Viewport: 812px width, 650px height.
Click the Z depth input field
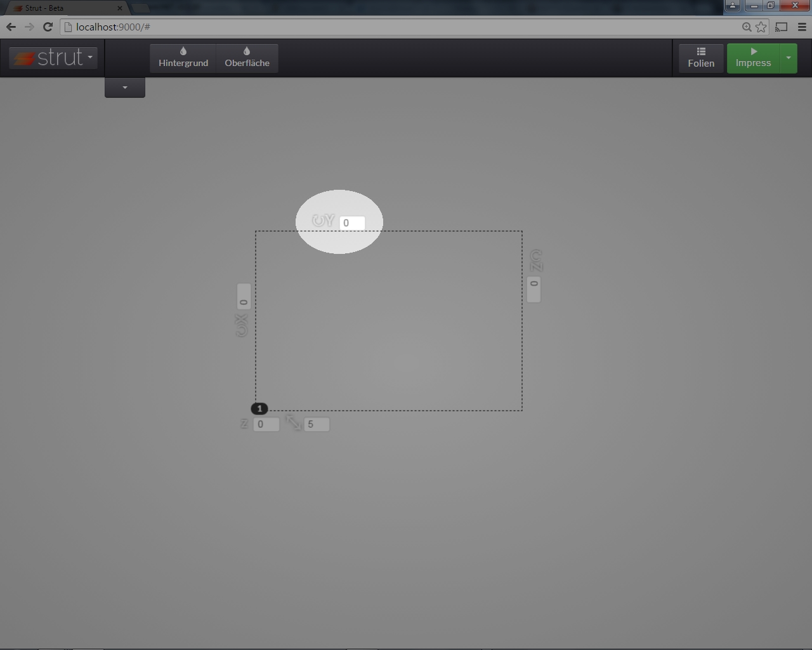pos(266,424)
